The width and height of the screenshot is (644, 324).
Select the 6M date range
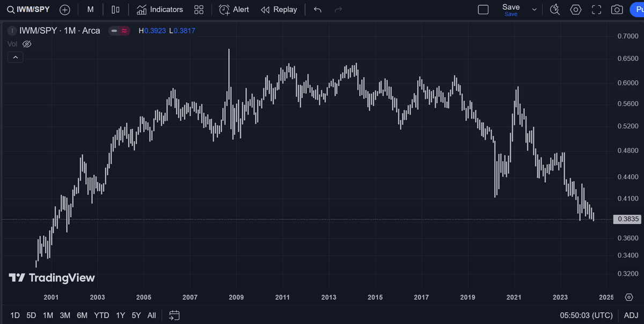point(82,315)
